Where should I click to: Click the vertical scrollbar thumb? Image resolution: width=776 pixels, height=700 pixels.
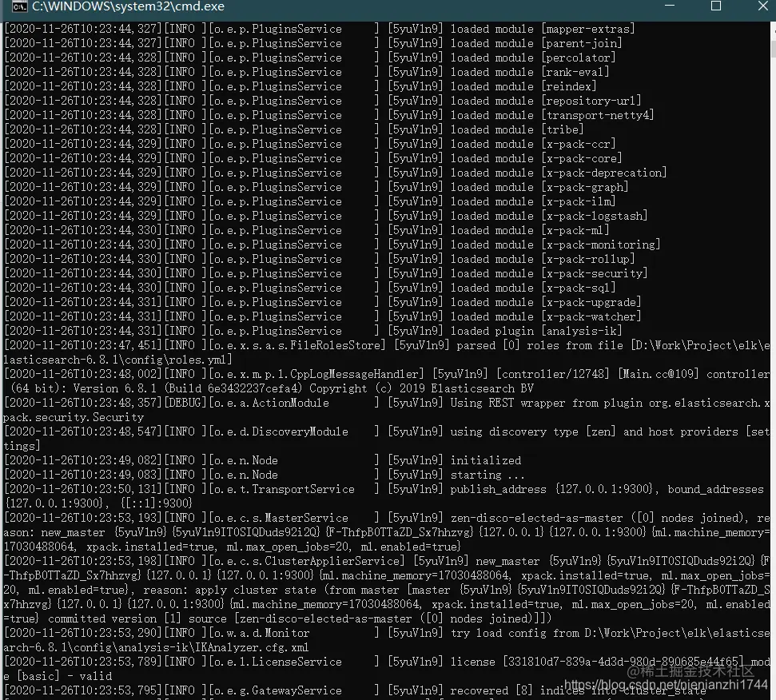coord(773,50)
